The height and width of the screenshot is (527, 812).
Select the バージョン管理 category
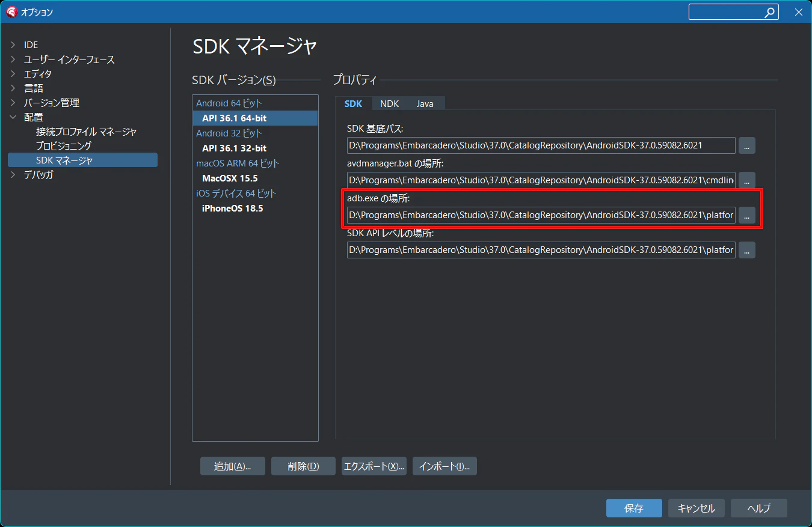[51, 103]
